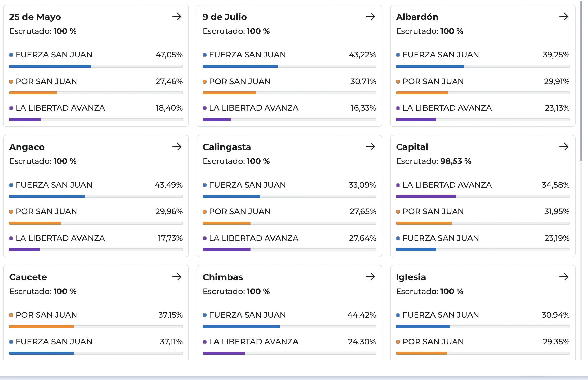Click the Chimbas department title

(x=223, y=277)
